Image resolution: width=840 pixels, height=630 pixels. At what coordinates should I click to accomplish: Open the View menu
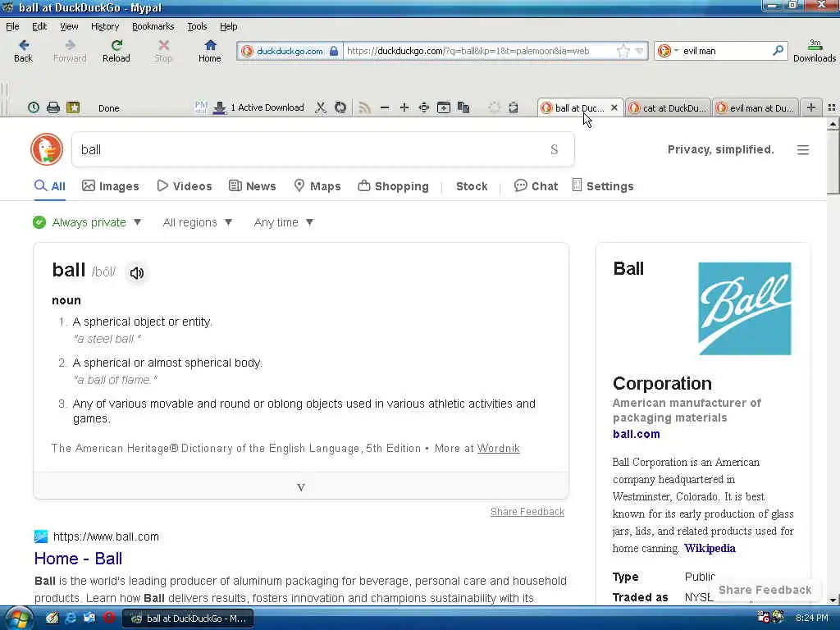pos(69,26)
